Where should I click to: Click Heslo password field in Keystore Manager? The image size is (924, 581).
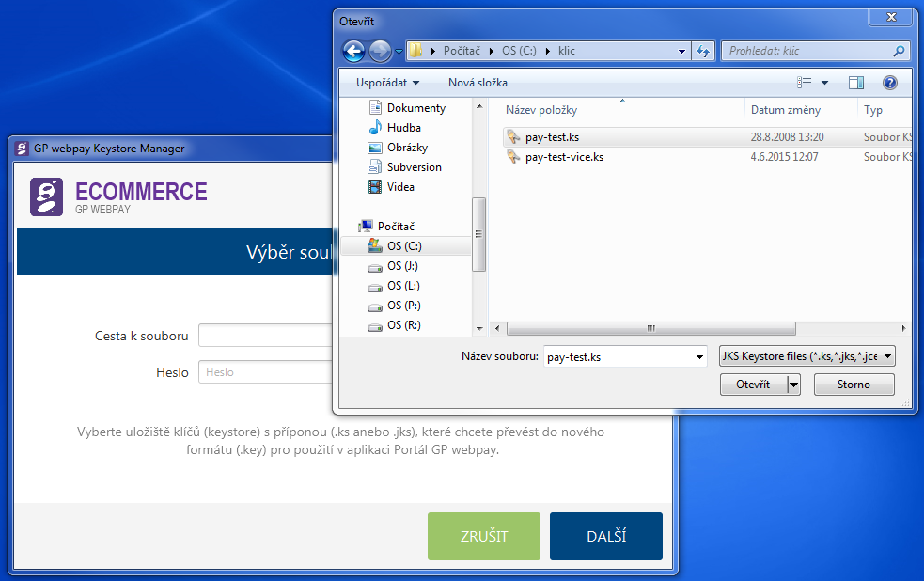(266, 371)
